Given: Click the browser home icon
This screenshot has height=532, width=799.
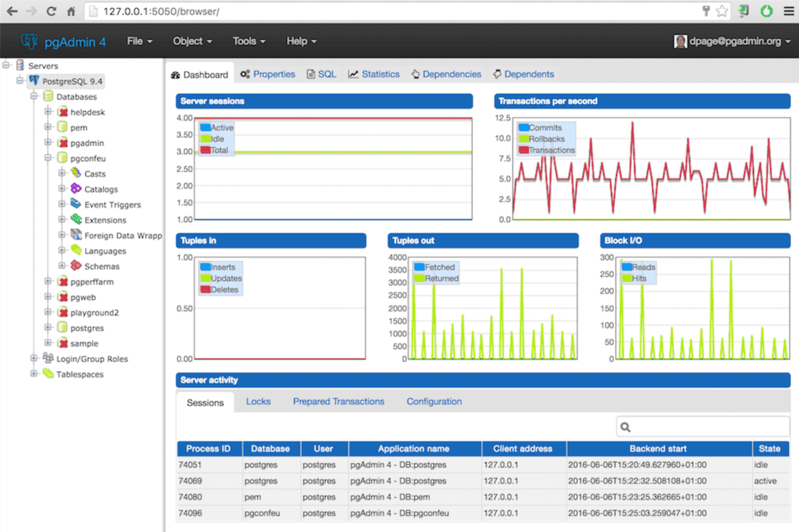Looking at the screenshot, I should point(71,11).
